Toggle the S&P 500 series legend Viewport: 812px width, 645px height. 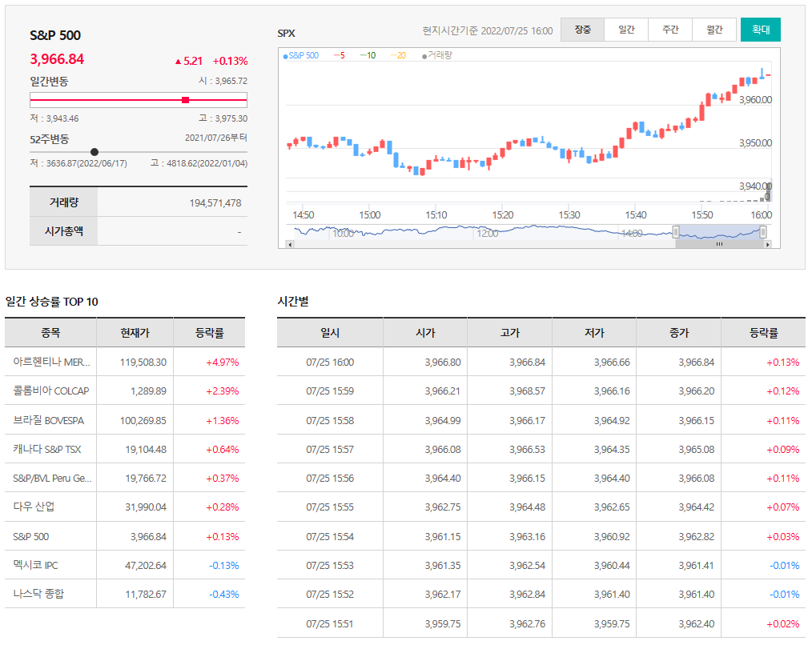(301, 55)
